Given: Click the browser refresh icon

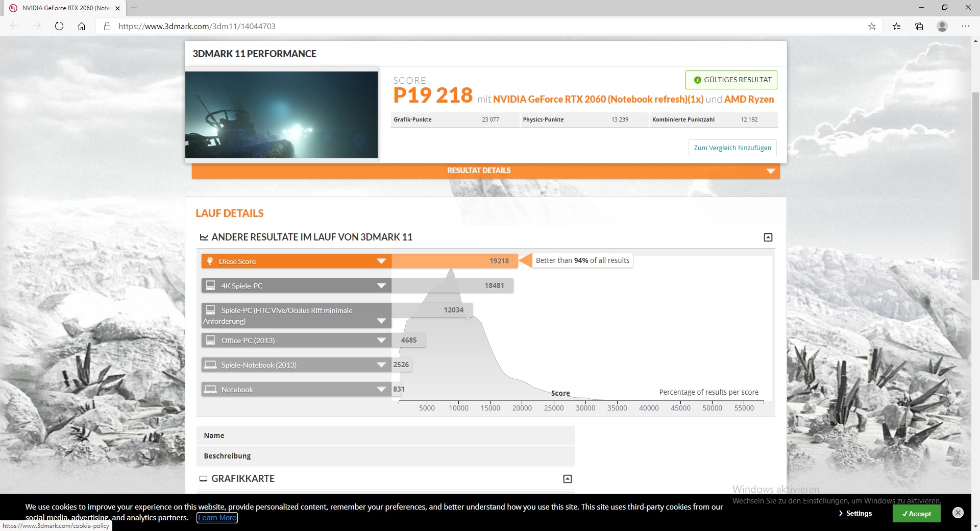Looking at the screenshot, I should click(59, 26).
